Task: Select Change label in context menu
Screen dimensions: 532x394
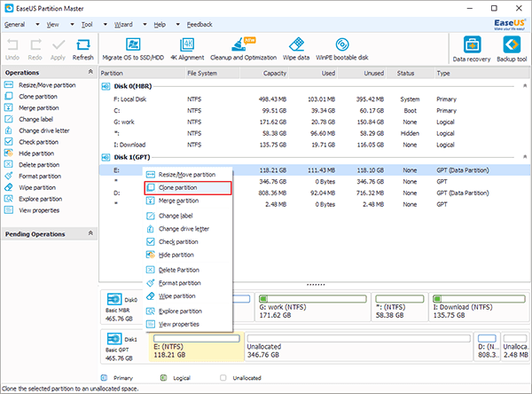Action: 188,216
